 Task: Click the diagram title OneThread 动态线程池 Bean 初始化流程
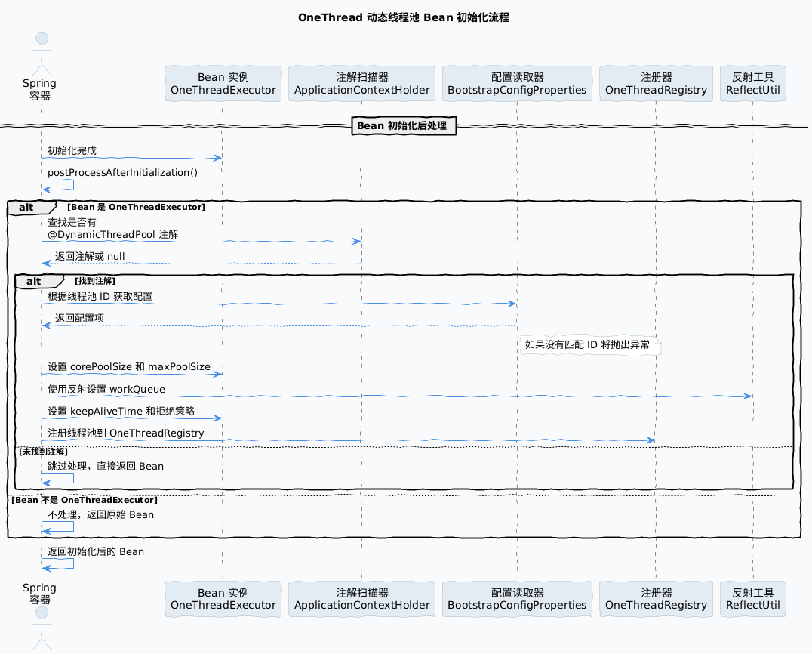click(x=404, y=17)
